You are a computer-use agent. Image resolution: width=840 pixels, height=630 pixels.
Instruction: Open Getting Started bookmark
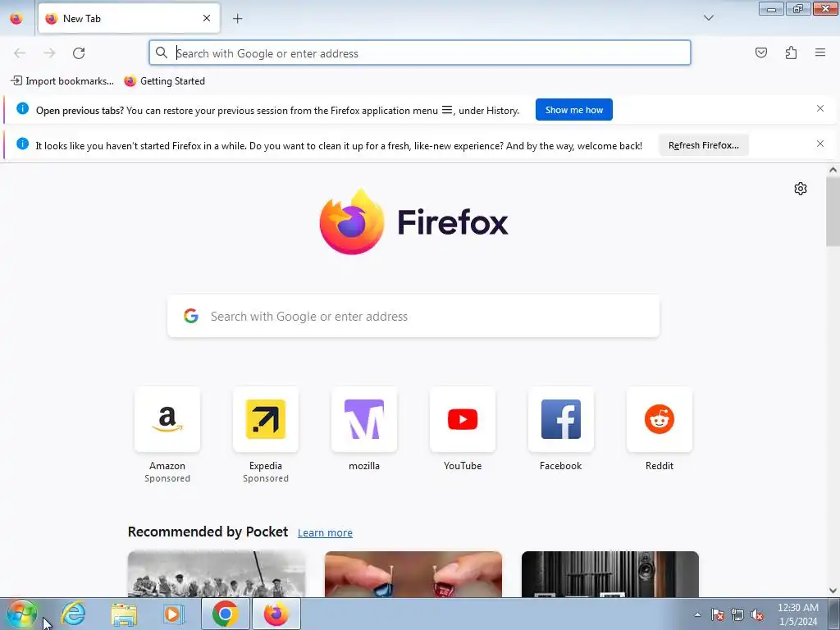[x=164, y=81]
